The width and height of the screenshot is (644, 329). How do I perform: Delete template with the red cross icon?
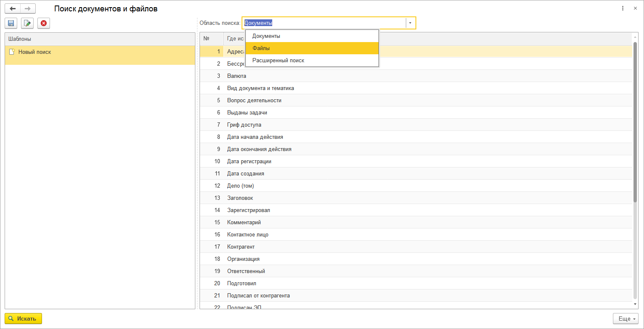(x=44, y=23)
